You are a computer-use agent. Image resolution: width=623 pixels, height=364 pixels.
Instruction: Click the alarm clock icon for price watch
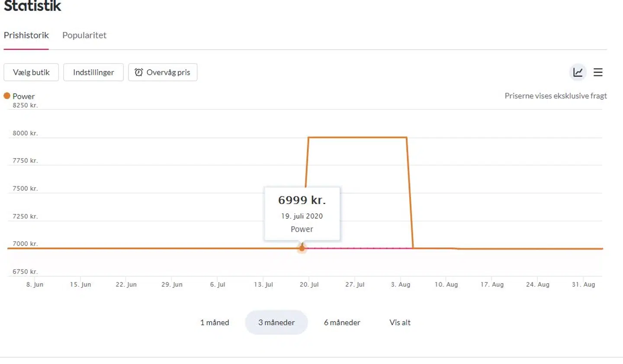pos(138,72)
